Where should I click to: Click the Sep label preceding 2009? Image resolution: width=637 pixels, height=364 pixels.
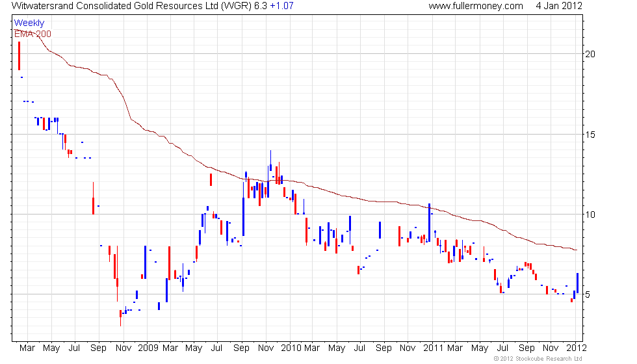pos(98,348)
